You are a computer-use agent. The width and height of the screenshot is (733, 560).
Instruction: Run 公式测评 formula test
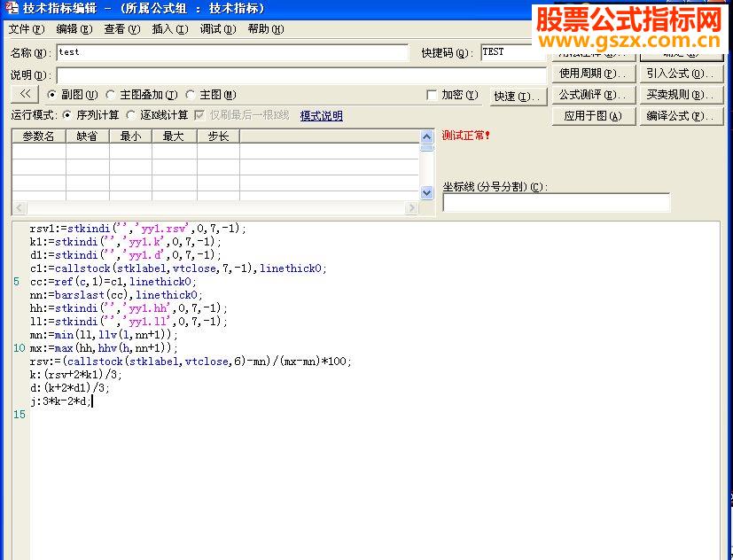(591, 95)
